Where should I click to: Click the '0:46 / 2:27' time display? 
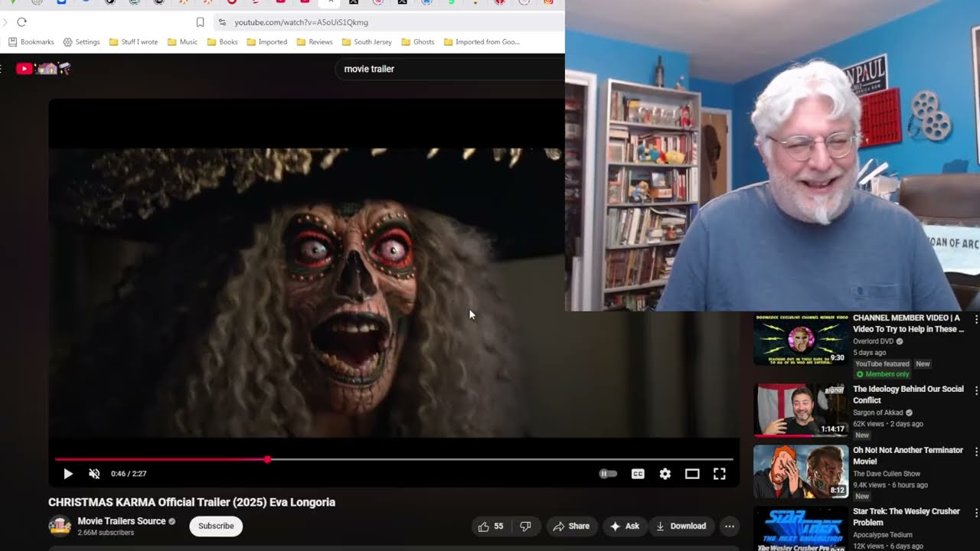tap(129, 474)
